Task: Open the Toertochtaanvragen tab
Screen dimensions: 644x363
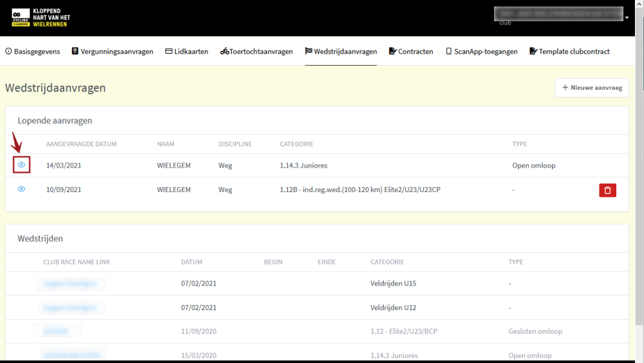Action: point(256,52)
